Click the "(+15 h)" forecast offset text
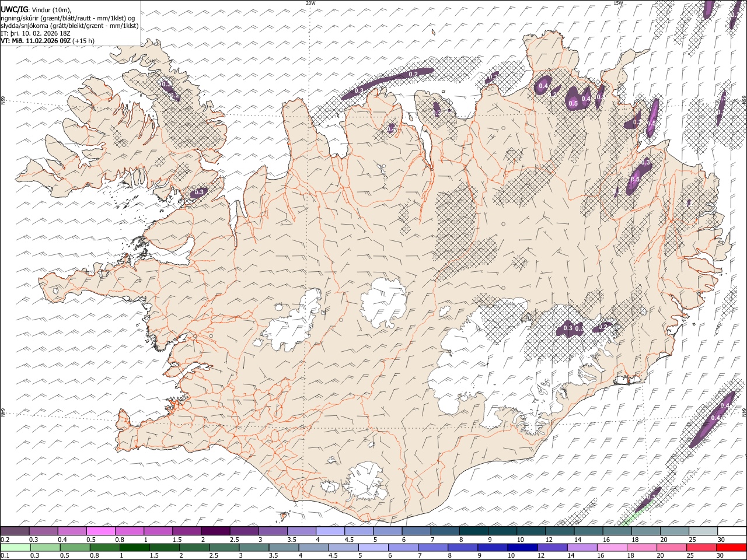The width and height of the screenshot is (747, 560). coord(83,41)
